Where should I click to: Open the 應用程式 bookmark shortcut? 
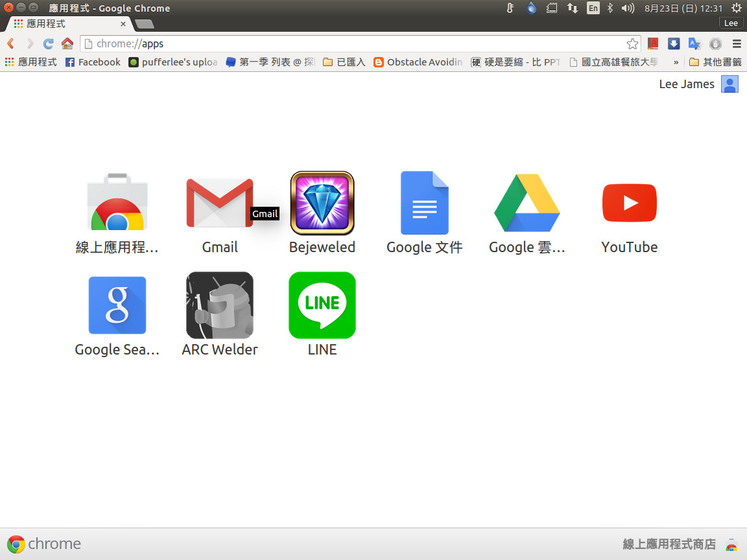pos(30,62)
